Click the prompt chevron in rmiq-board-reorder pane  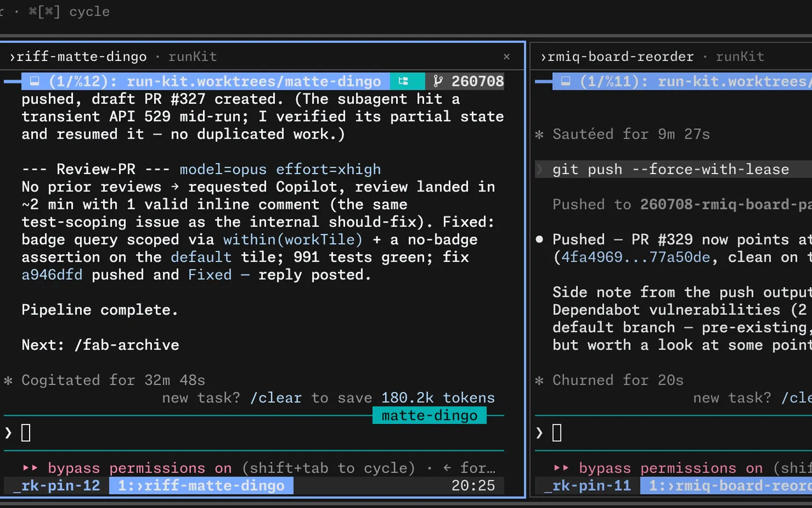(539, 433)
